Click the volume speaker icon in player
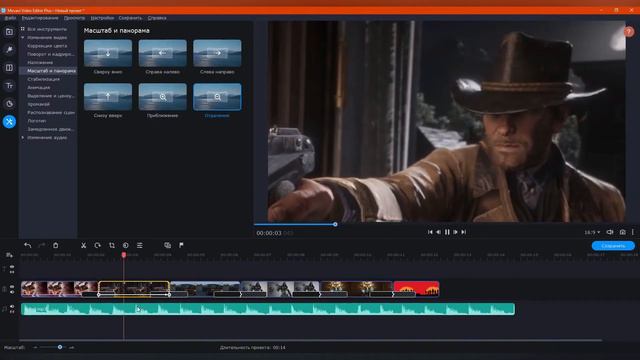 610,232
